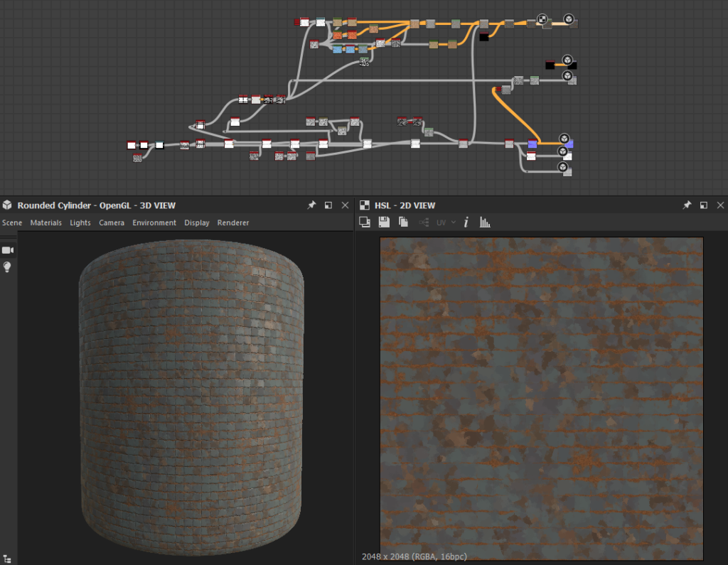
Task: Click the camera icon in 3D view sidebar
Action: pos(8,250)
